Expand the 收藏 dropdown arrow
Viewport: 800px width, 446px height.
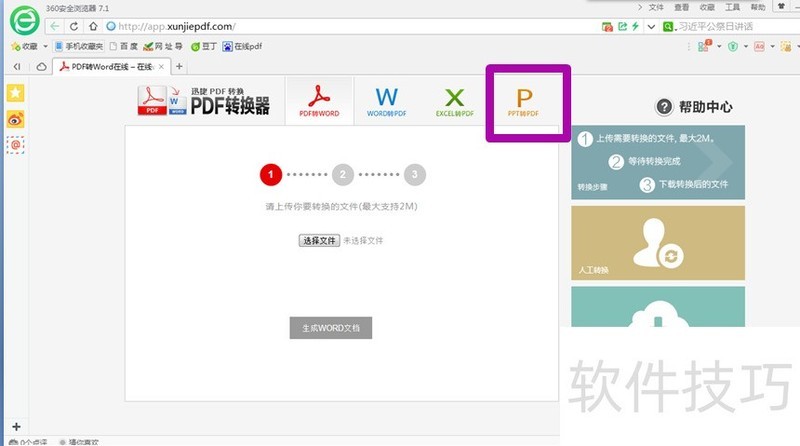(45, 46)
